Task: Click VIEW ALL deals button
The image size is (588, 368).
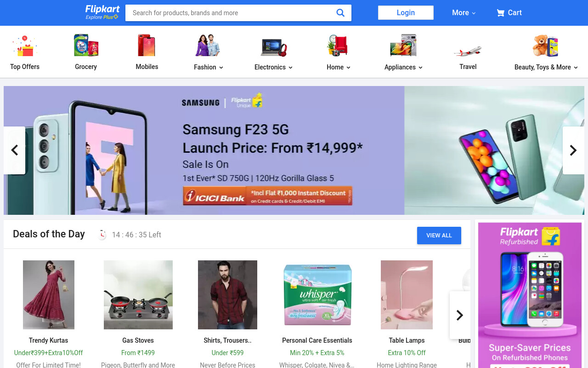Action: (x=439, y=236)
